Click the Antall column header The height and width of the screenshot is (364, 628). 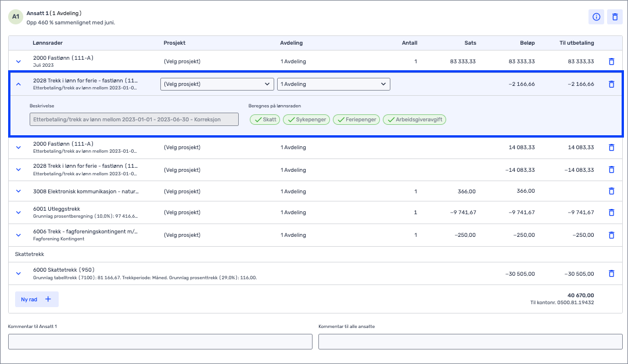[410, 43]
